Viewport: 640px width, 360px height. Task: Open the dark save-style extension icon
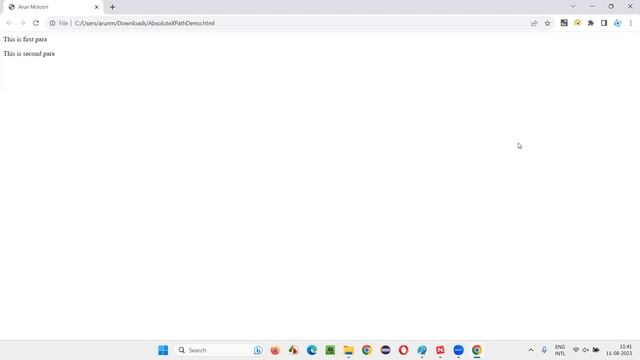point(564,23)
